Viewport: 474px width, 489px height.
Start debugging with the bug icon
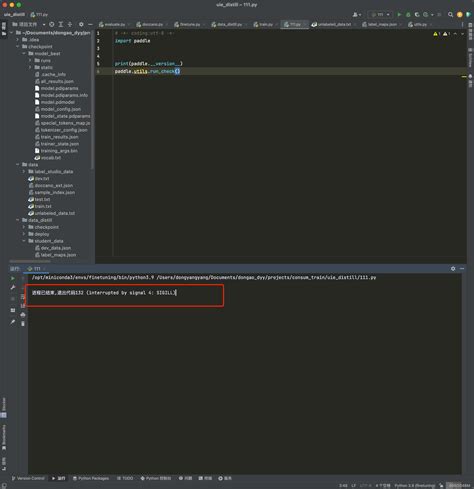coord(408,15)
